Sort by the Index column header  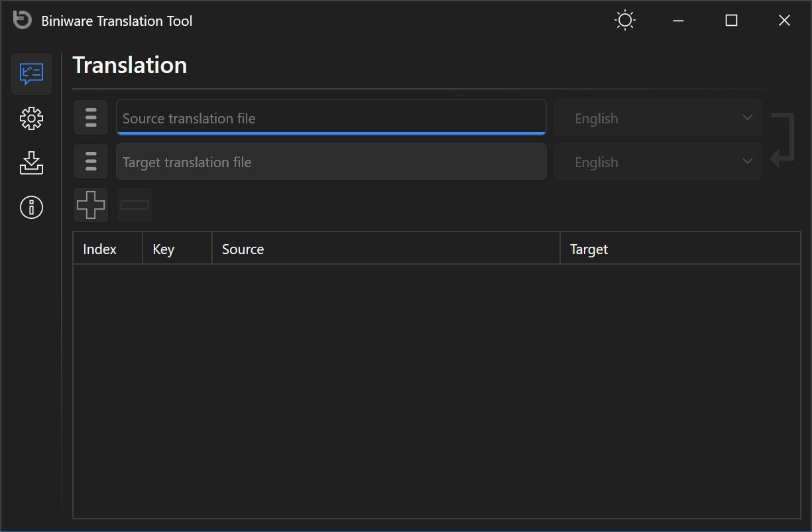(107, 249)
